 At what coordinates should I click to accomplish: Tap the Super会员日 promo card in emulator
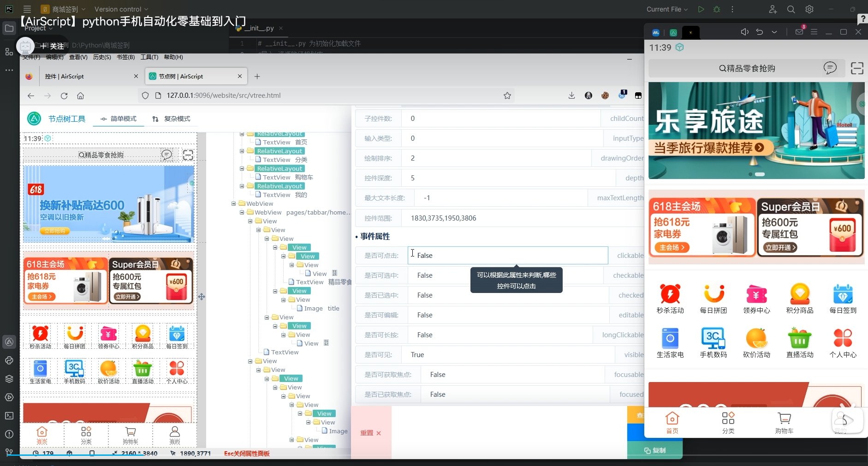[810, 227]
